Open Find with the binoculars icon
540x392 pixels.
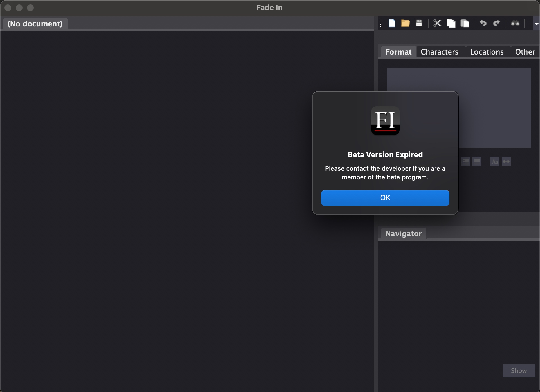click(x=515, y=23)
